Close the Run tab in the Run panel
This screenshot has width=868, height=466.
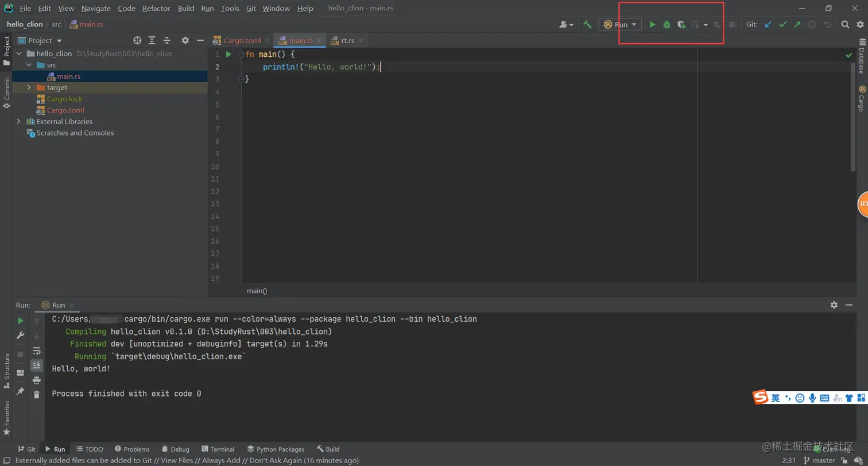click(71, 305)
